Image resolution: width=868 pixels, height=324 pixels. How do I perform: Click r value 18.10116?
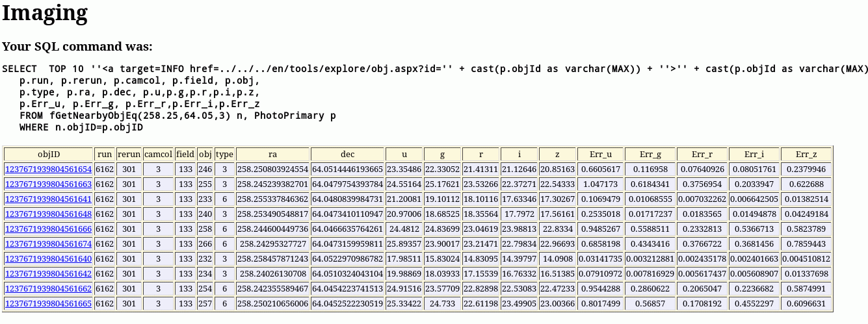[481, 199]
